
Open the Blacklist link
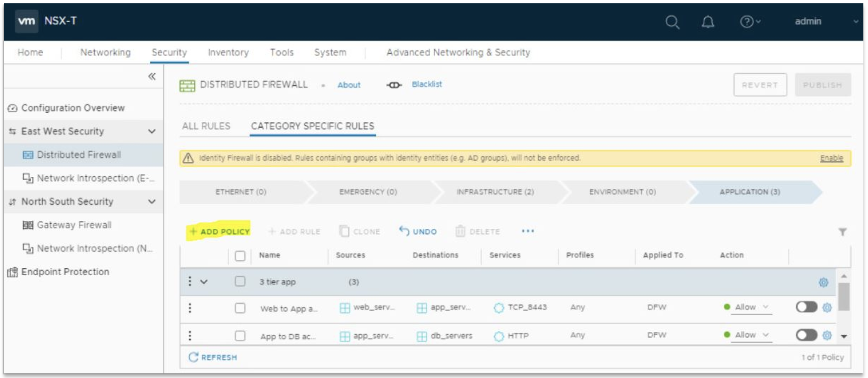427,84
